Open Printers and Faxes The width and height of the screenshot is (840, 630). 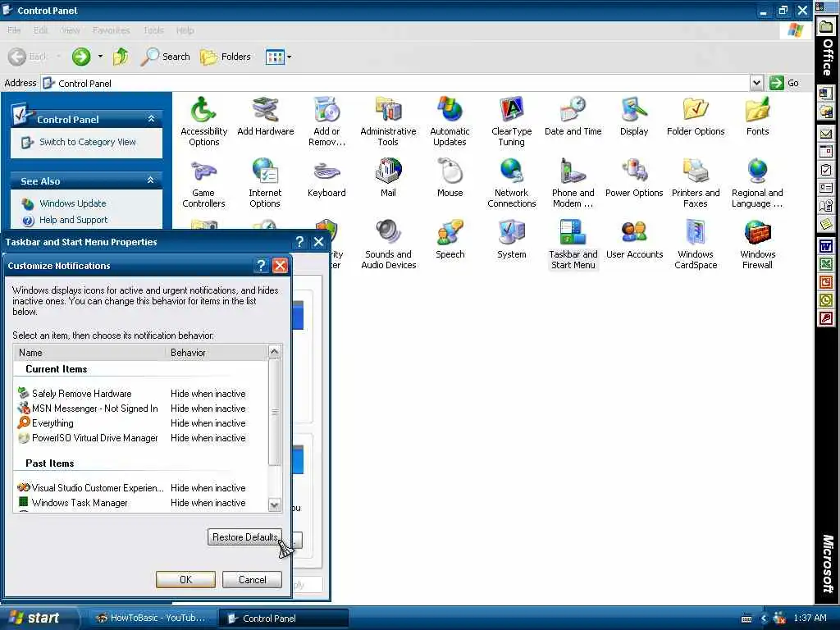coord(696,183)
